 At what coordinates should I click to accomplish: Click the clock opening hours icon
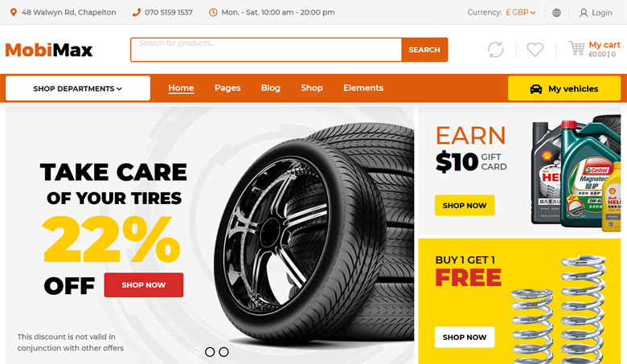[213, 12]
